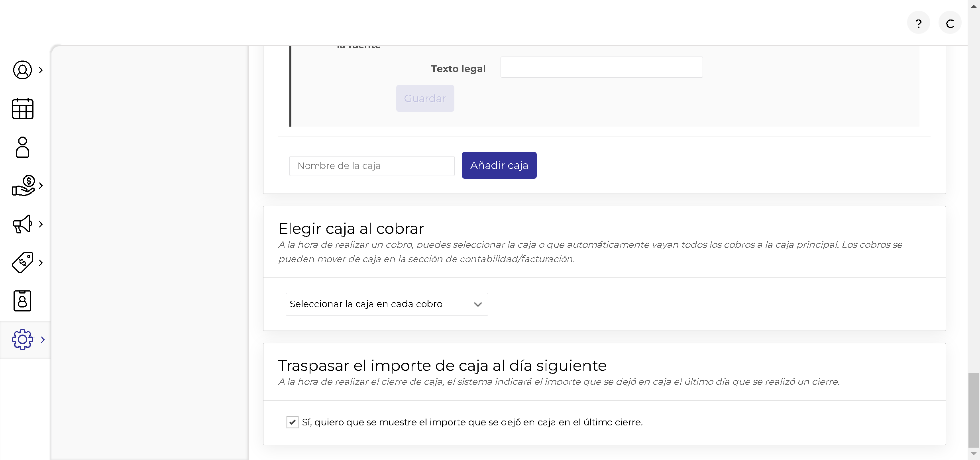The image size is (980, 460).
Task: Expand the arrow beside the settings gear
Action: click(43, 340)
